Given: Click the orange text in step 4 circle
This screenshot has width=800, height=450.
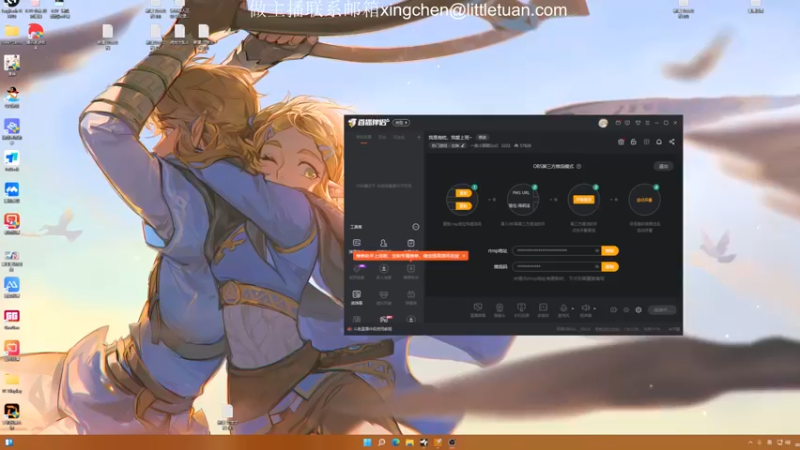Looking at the screenshot, I should pyautogui.click(x=644, y=200).
